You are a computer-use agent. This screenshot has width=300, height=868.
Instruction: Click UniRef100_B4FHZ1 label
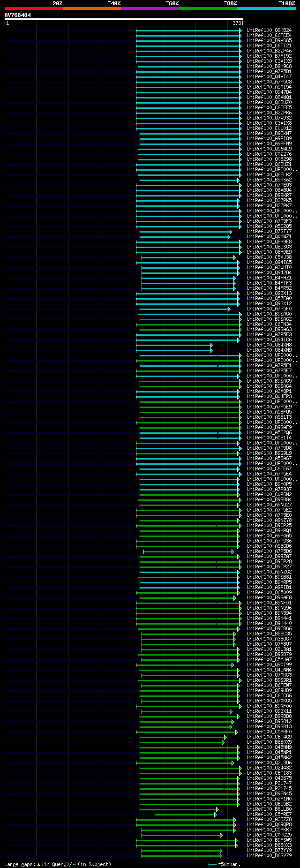(269, 278)
